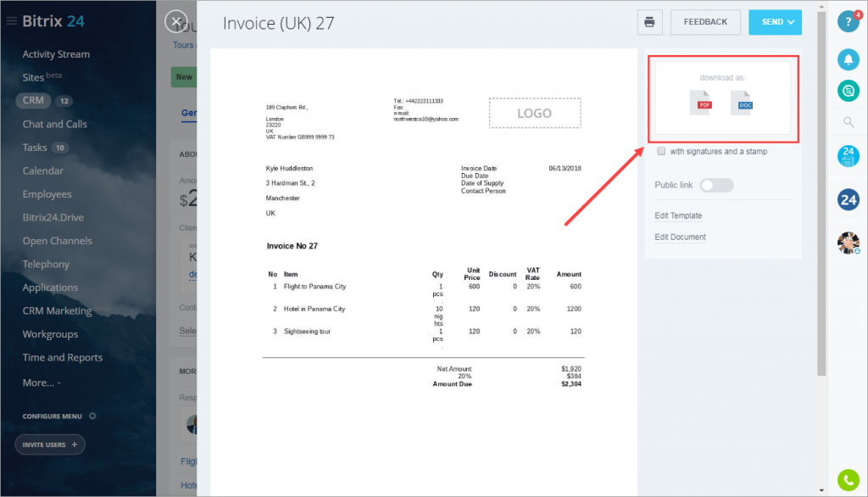Click the Edit Template link

click(678, 215)
